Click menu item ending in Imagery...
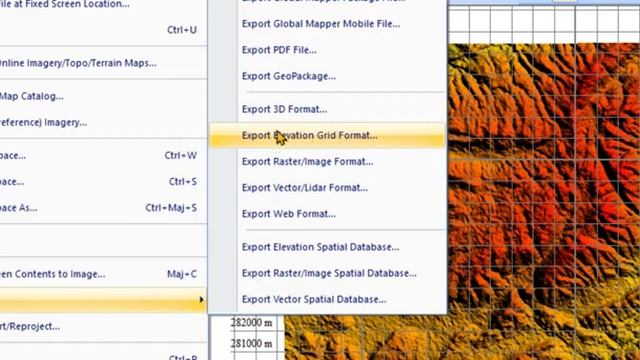 (x=103, y=122)
